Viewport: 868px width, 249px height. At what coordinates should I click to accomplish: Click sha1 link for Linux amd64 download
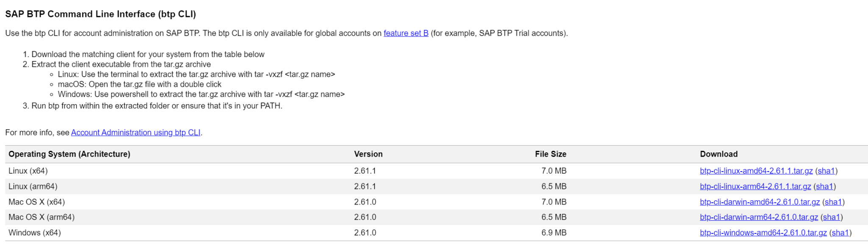(826, 171)
